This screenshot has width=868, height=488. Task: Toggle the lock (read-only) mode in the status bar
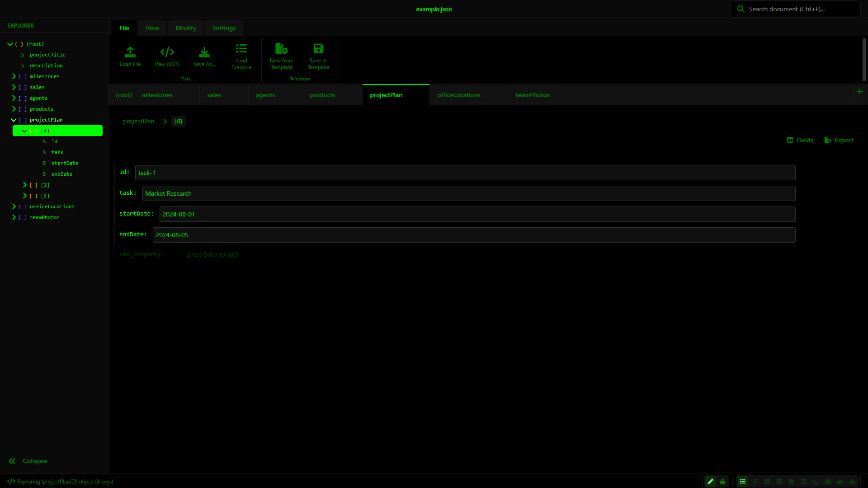click(722, 482)
